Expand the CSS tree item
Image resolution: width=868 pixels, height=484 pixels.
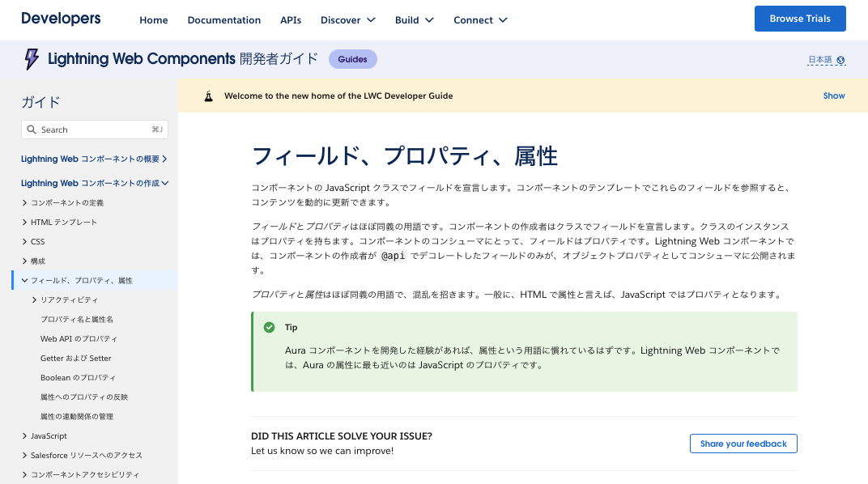(24, 242)
